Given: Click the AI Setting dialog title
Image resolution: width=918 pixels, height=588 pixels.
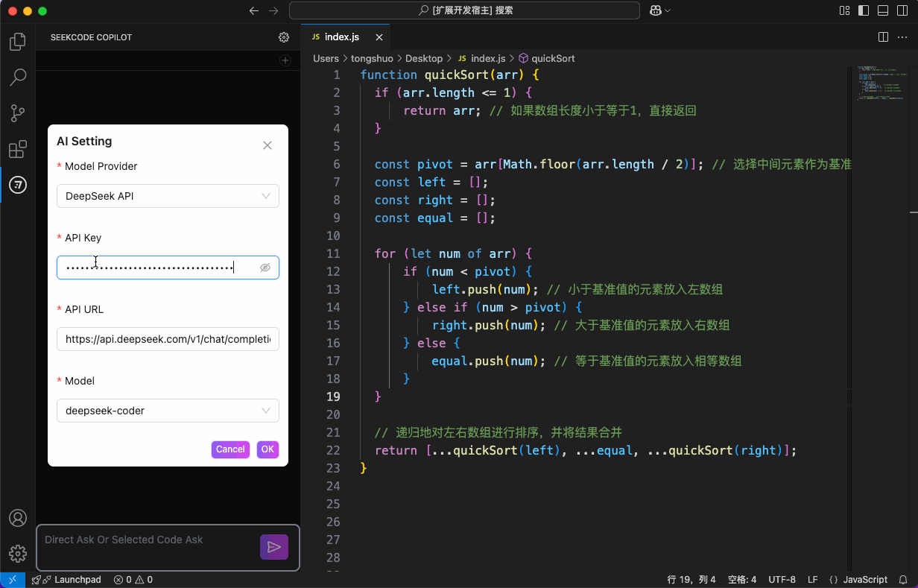Looking at the screenshot, I should tap(84, 141).
